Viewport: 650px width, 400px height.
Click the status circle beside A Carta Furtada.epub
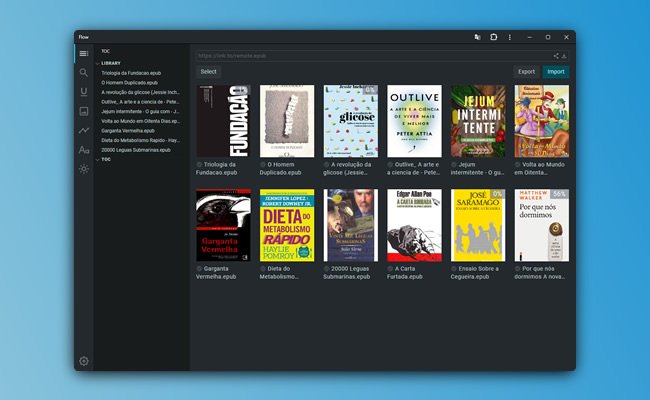[x=390, y=269]
